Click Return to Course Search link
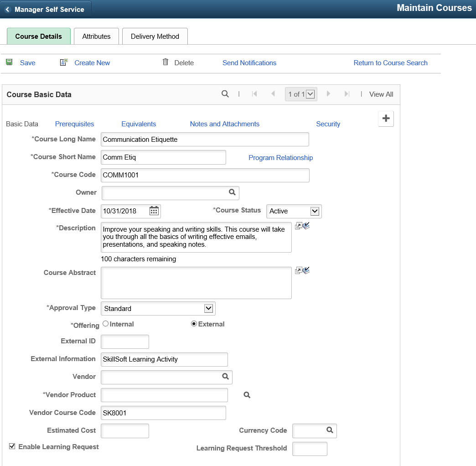 click(x=390, y=63)
